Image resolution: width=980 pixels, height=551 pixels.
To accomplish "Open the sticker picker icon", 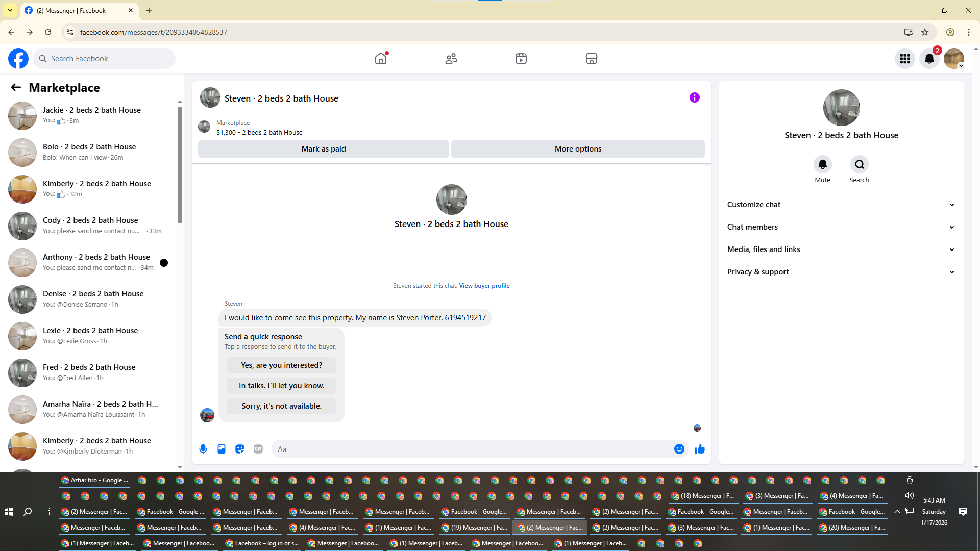I will click(240, 449).
